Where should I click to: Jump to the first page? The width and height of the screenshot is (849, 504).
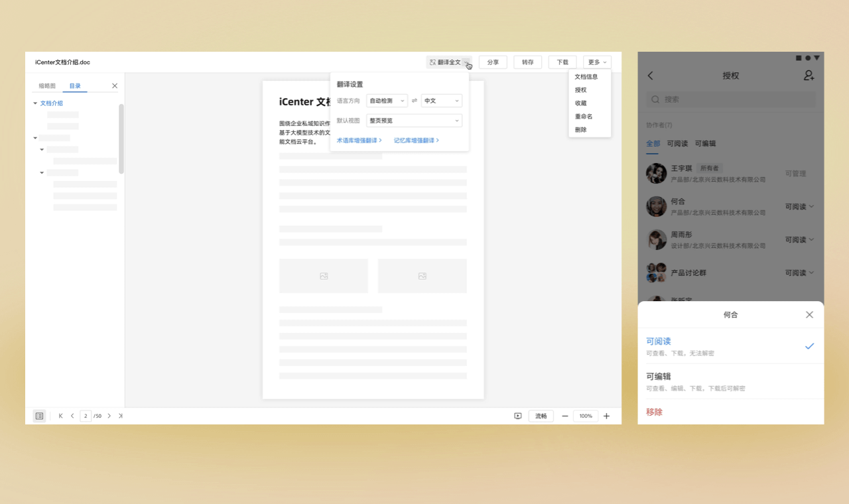(x=60, y=416)
